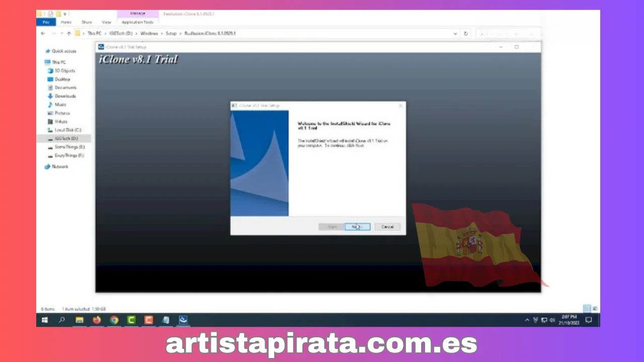
Task: Open the EveryThings (F:) drive
Action: point(69,155)
